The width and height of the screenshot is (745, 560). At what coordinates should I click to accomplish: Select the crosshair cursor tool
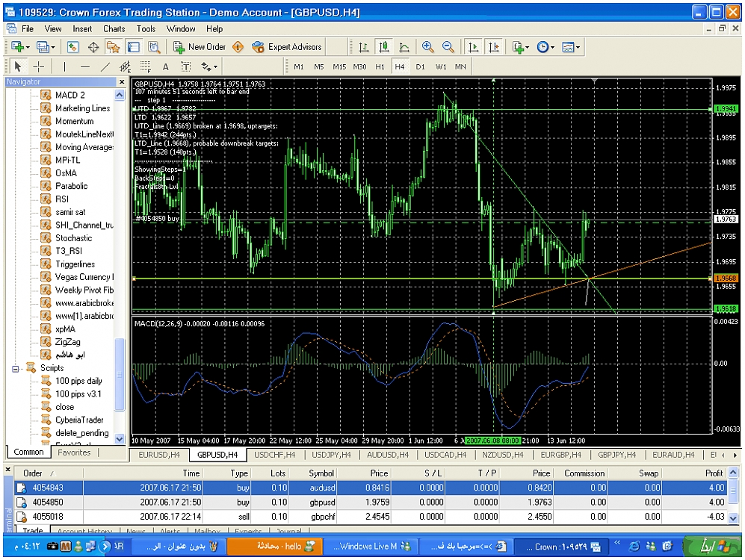click(39, 66)
